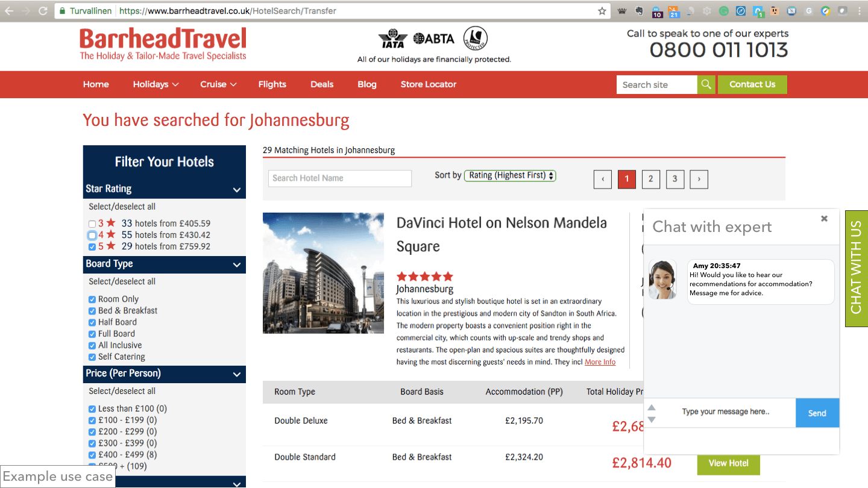Click the grey G extension icon

pyautogui.click(x=808, y=11)
